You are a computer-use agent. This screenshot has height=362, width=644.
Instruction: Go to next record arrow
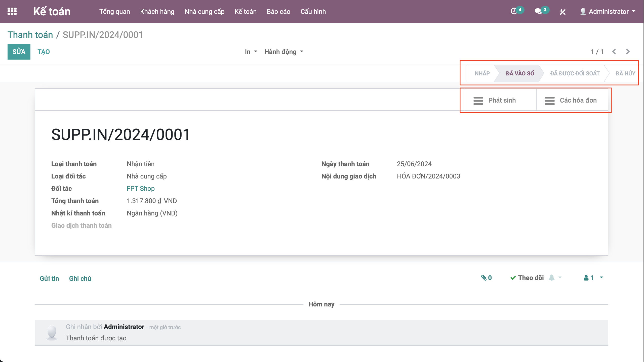628,52
